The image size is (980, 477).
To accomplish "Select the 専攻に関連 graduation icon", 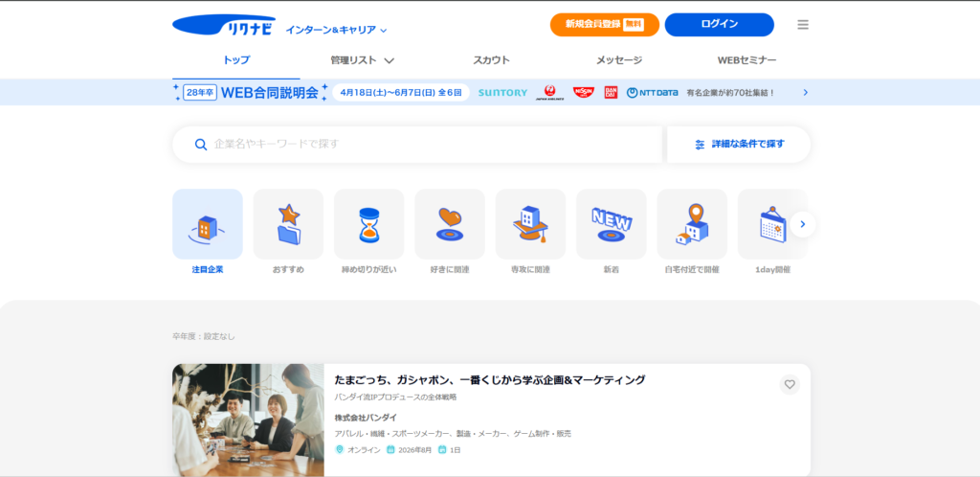I will point(530,224).
